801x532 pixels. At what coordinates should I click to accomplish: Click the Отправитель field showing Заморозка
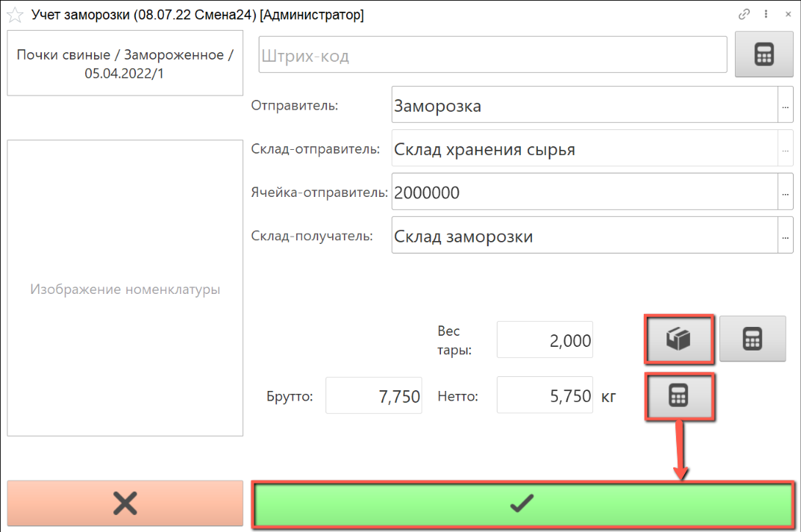[x=584, y=106]
